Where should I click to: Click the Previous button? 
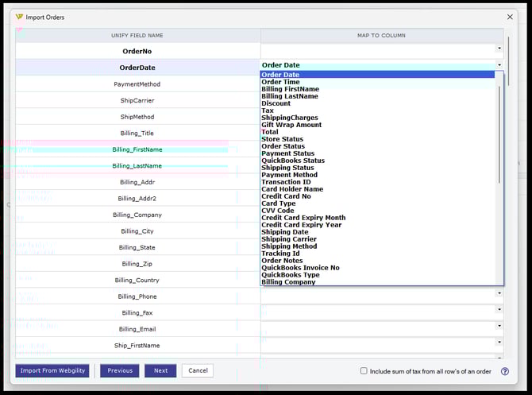[x=119, y=370]
